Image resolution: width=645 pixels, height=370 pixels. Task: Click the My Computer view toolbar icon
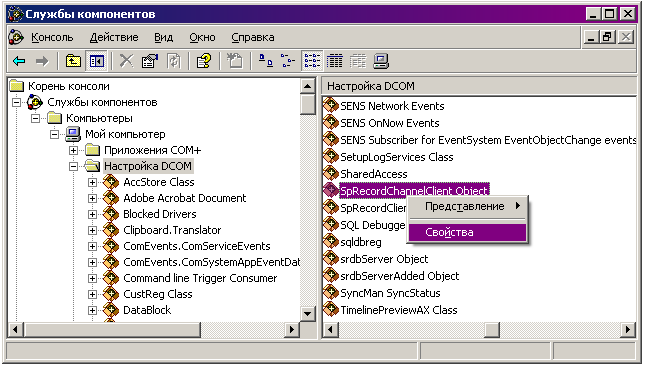pos(381,61)
